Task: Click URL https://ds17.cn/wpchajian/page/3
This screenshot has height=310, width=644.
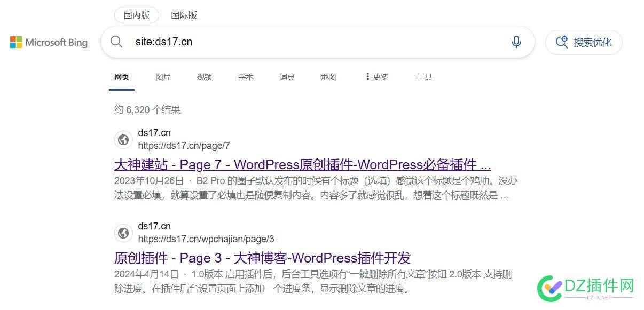Action: tap(206, 239)
